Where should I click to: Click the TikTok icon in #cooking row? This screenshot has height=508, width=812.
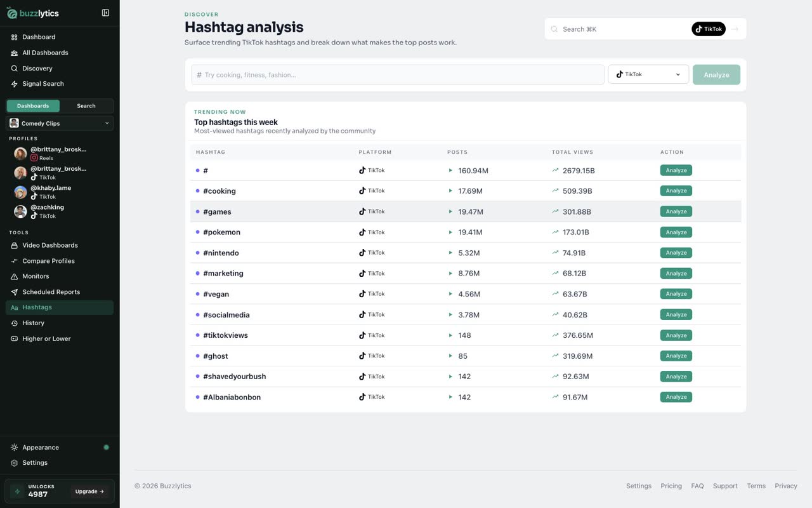pos(362,190)
